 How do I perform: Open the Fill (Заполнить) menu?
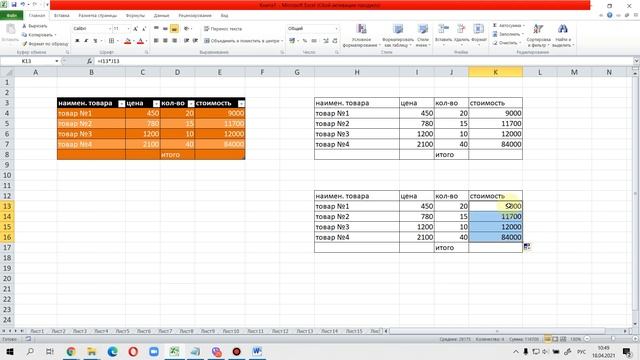(x=508, y=34)
